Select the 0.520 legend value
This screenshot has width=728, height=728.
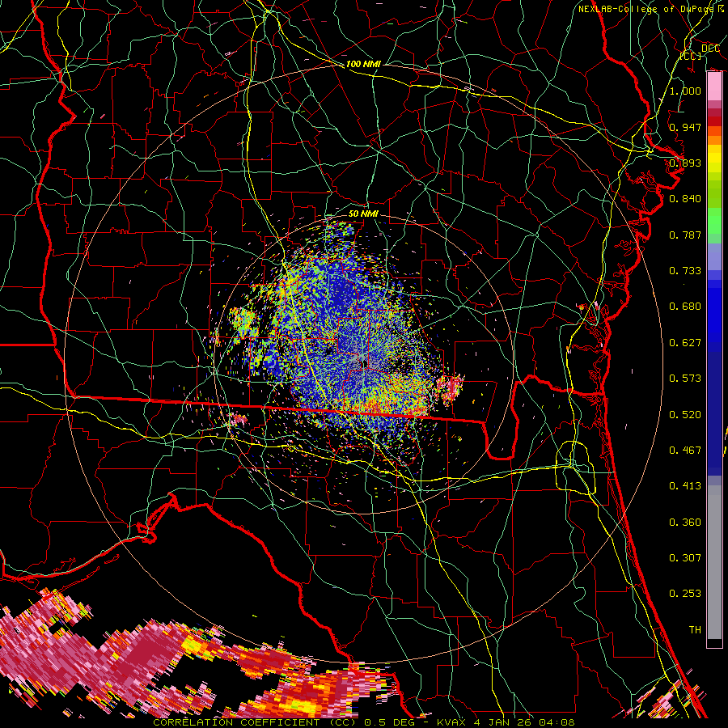point(685,414)
